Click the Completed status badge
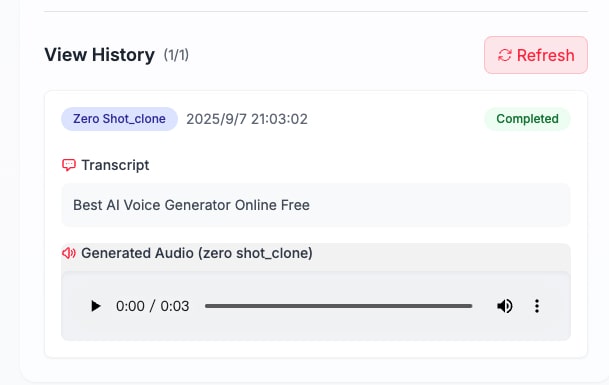 [x=527, y=119]
